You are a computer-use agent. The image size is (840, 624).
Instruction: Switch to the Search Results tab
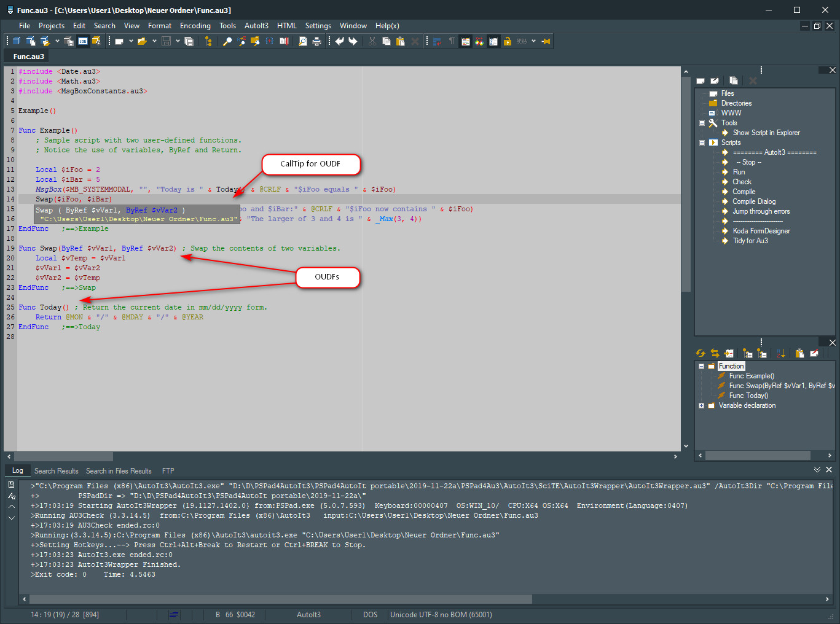pyautogui.click(x=56, y=471)
